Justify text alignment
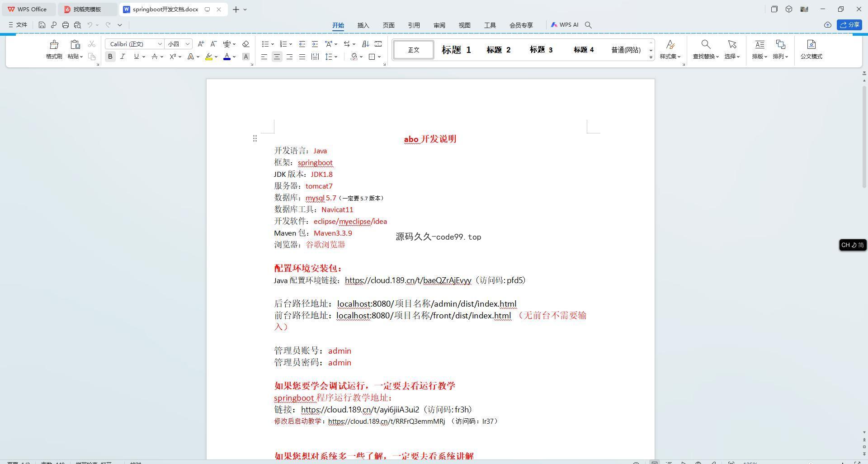This screenshot has width=868, height=464. [x=302, y=57]
